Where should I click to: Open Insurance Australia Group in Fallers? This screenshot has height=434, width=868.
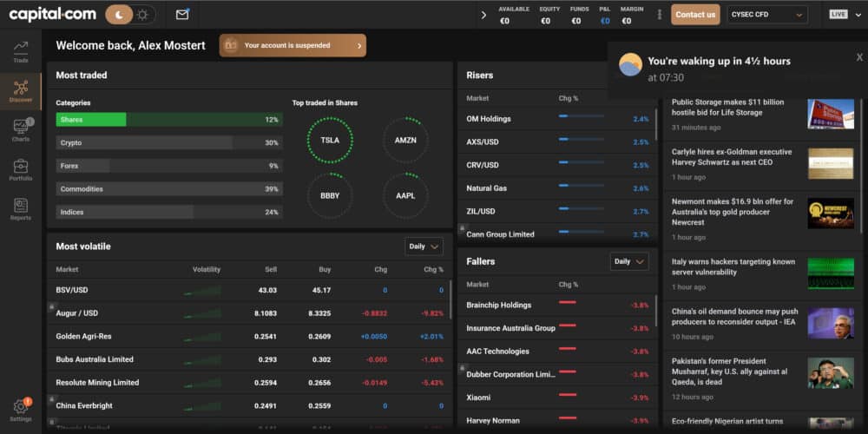(557, 328)
